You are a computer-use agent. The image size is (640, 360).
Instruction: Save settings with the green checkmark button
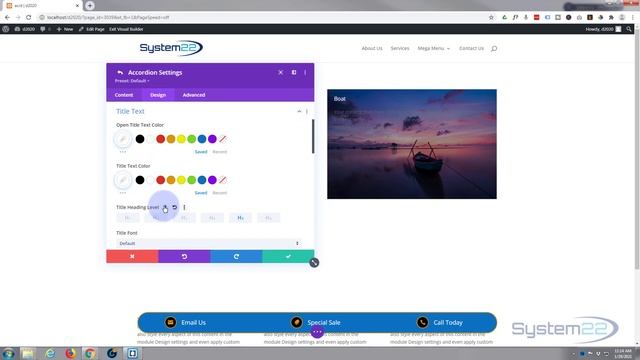pyautogui.click(x=288, y=256)
